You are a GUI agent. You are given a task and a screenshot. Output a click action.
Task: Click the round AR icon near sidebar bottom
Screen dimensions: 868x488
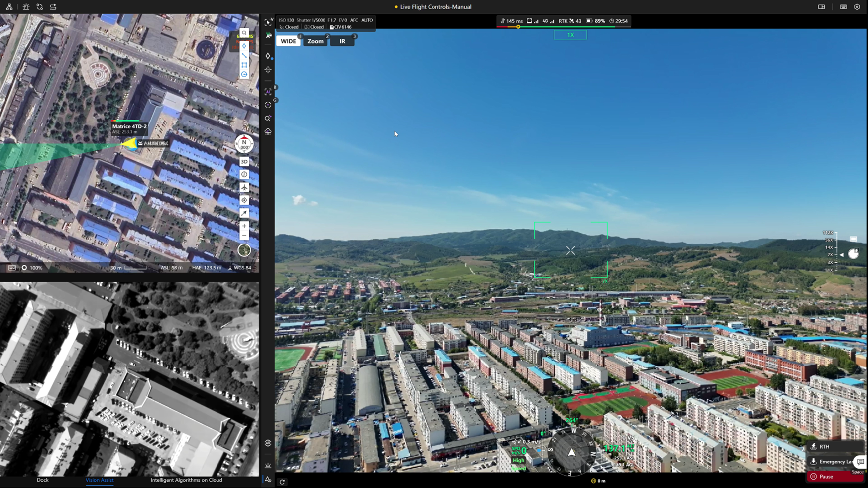pos(268,443)
